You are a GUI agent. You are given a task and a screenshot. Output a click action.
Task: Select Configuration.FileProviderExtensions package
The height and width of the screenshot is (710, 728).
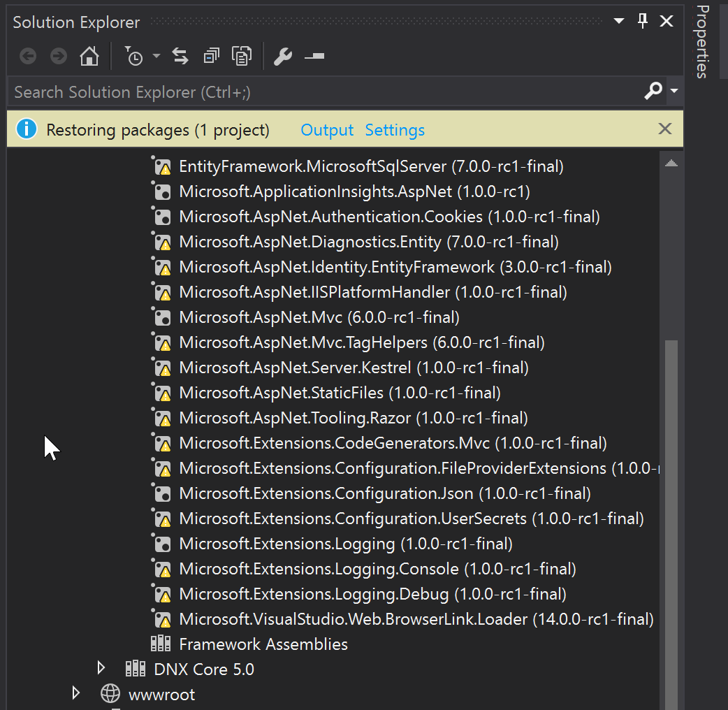[419, 468]
